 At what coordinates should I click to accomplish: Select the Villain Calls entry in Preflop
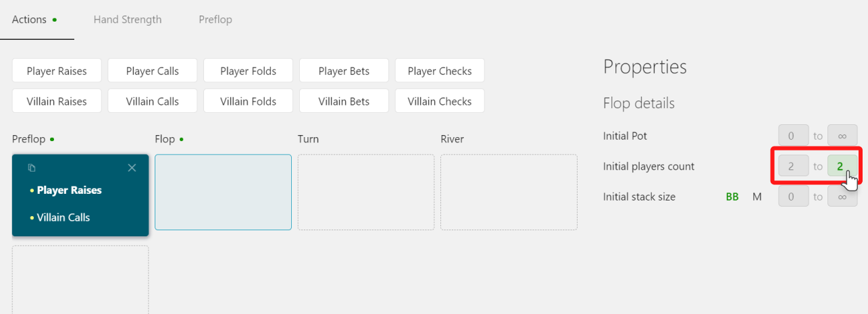coord(63,217)
